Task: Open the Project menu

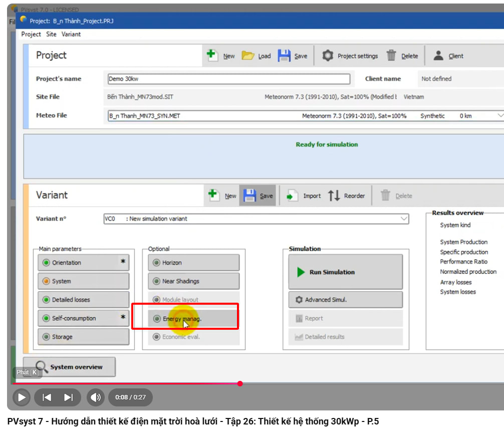Action: tap(31, 34)
